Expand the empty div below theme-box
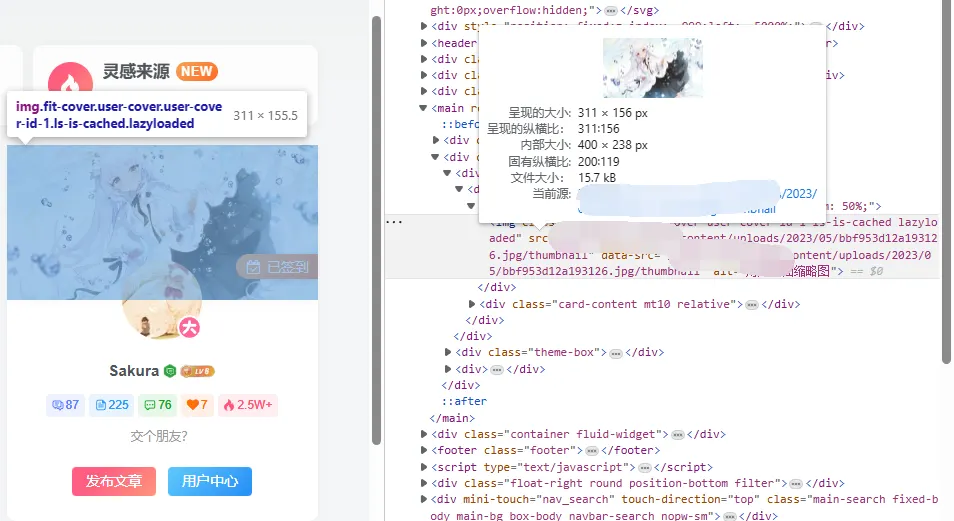The image size is (954, 521). 448,369
